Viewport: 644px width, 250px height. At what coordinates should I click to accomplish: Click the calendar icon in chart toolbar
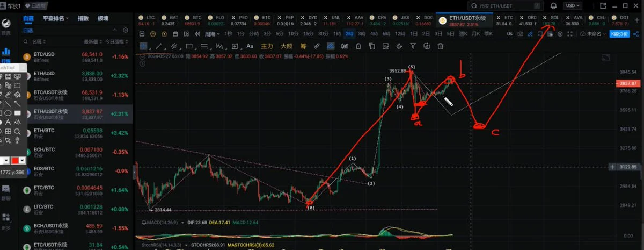click(x=175, y=34)
